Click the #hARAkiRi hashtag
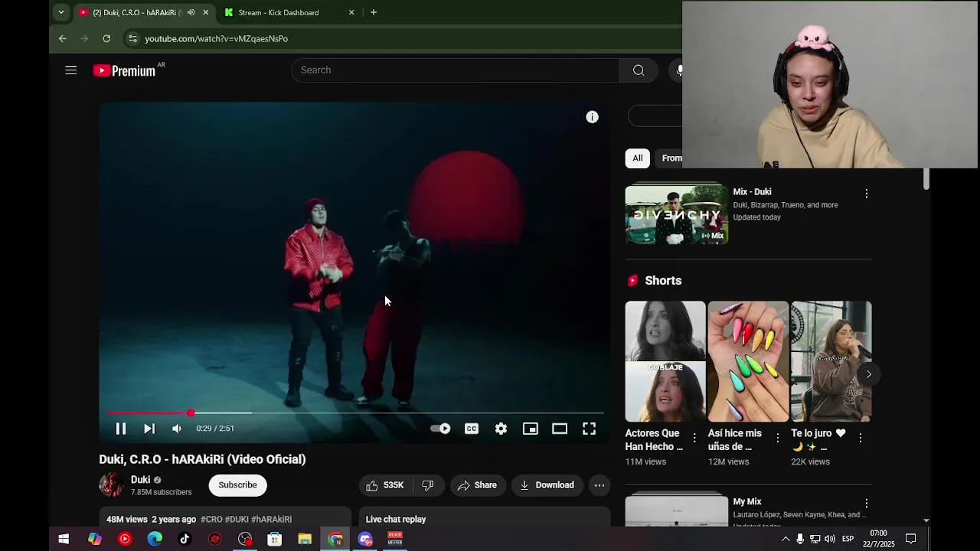The width and height of the screenshot is (980, 551). click(x=271, y=520)
